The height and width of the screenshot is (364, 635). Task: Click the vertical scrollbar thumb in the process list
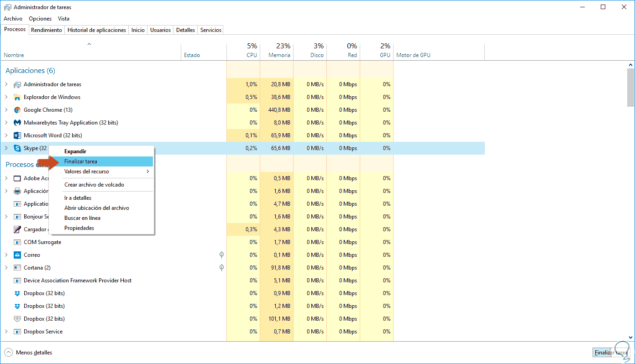(x=630, y=87)
